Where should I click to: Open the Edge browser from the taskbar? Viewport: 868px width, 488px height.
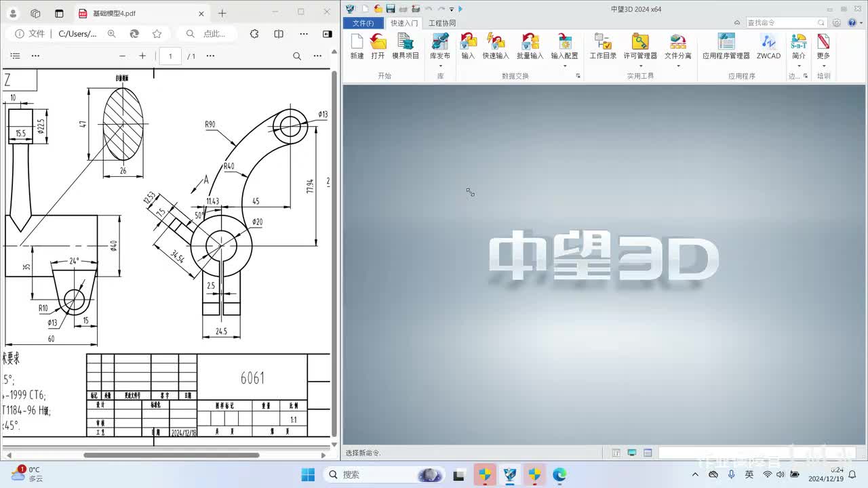(x=559, y=474)
